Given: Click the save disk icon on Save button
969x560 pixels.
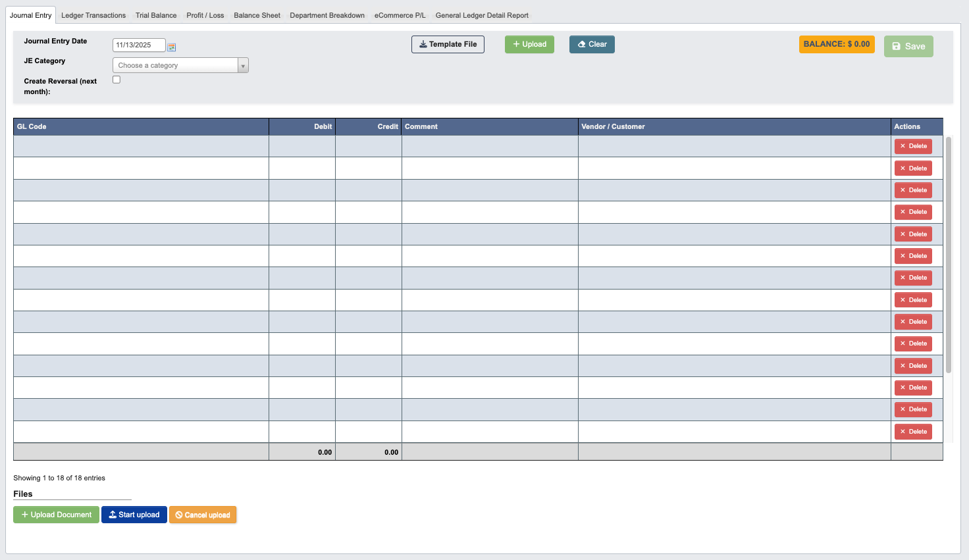Looking at the screenshot, I should pos(896,46).
